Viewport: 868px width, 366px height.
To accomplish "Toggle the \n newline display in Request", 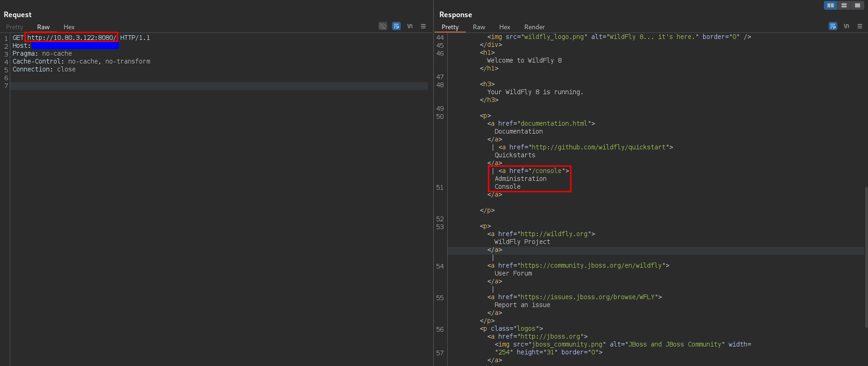I will click(410, 26).
